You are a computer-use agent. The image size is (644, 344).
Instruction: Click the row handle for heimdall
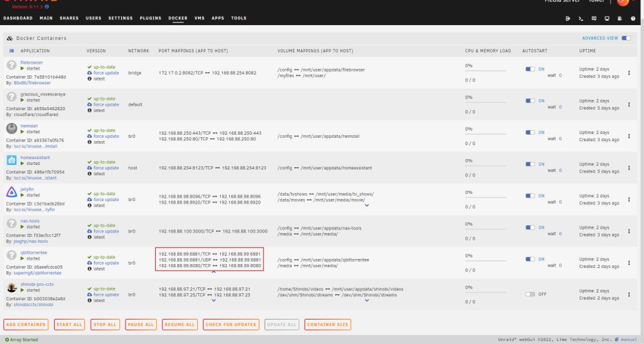click(x=629, y=136)
